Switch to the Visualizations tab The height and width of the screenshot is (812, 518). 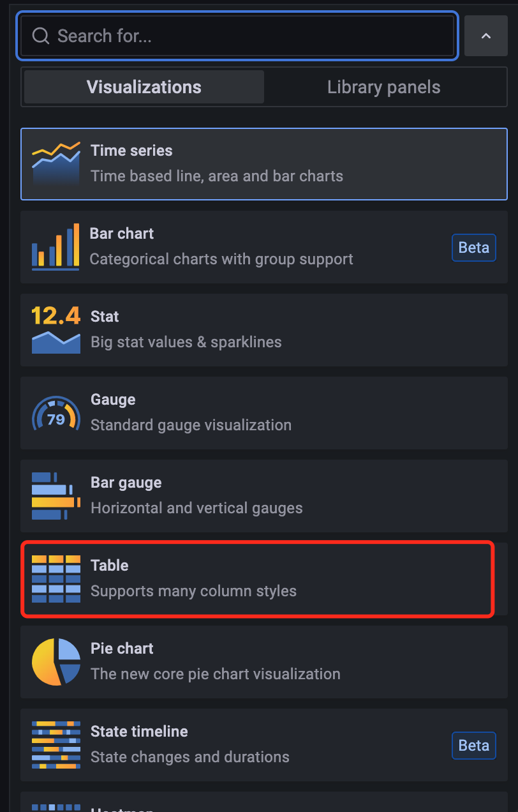click(x=144, y=87)
